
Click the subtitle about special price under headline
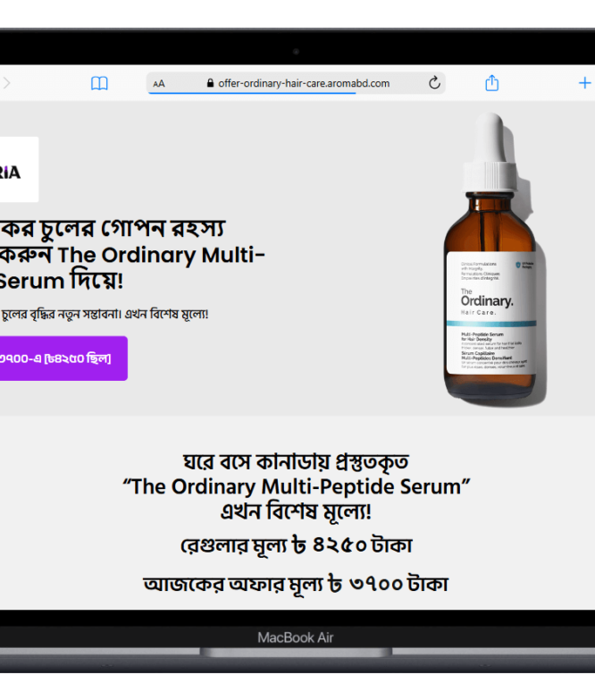pyautogui.click(x=104, y=315)
